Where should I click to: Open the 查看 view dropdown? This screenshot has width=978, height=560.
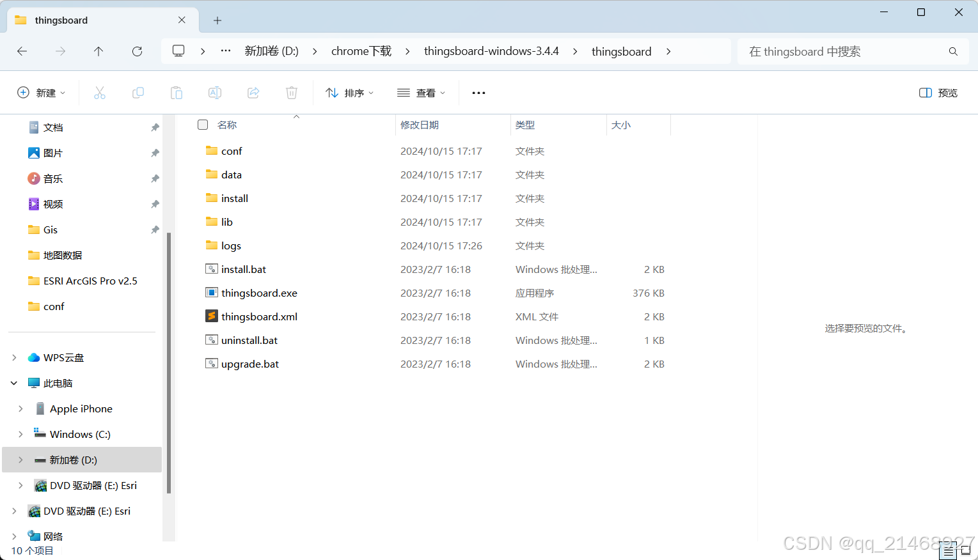point(421,93)
